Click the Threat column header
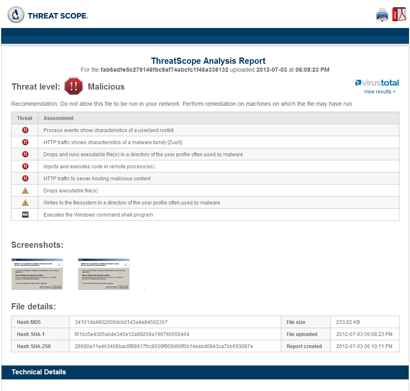410x391 pixels. [25, 118]
